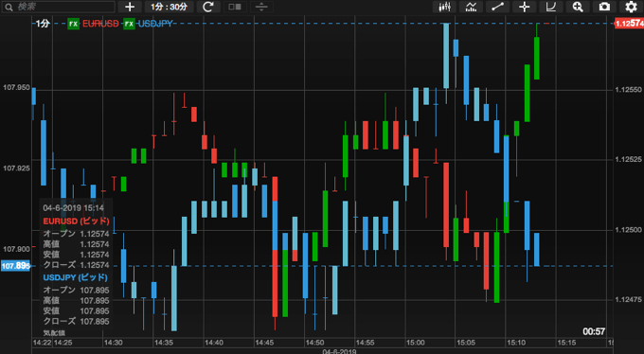Open chart settings gear icon

pos(632,7)
